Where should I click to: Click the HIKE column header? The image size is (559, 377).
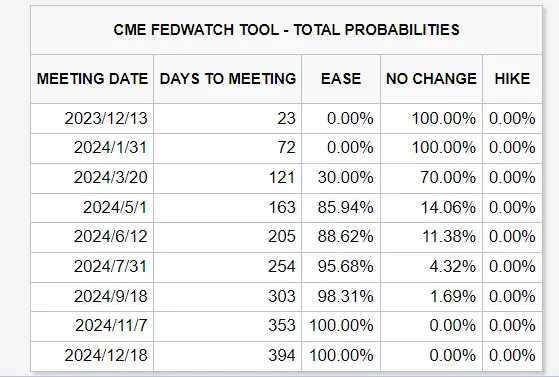(x=512, y=79)
